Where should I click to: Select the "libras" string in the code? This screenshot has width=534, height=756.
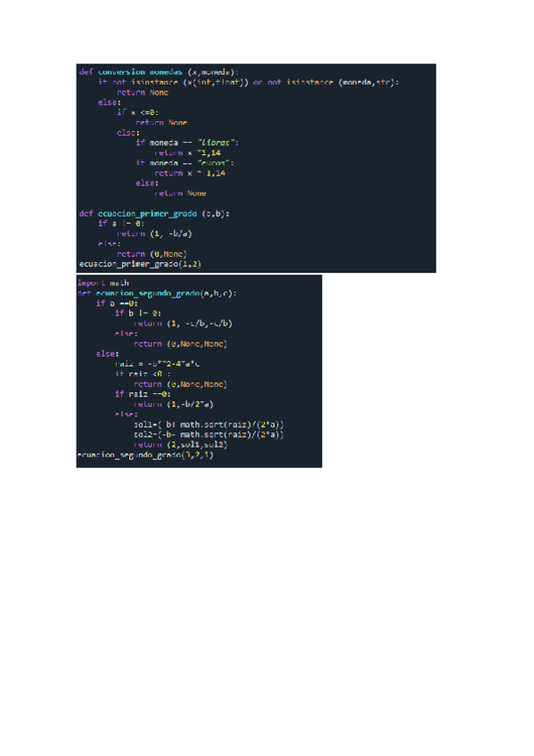216,143
